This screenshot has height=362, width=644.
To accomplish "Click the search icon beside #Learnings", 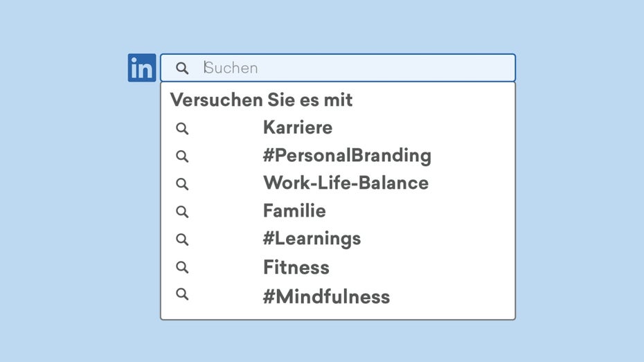I will click(182, 239).
